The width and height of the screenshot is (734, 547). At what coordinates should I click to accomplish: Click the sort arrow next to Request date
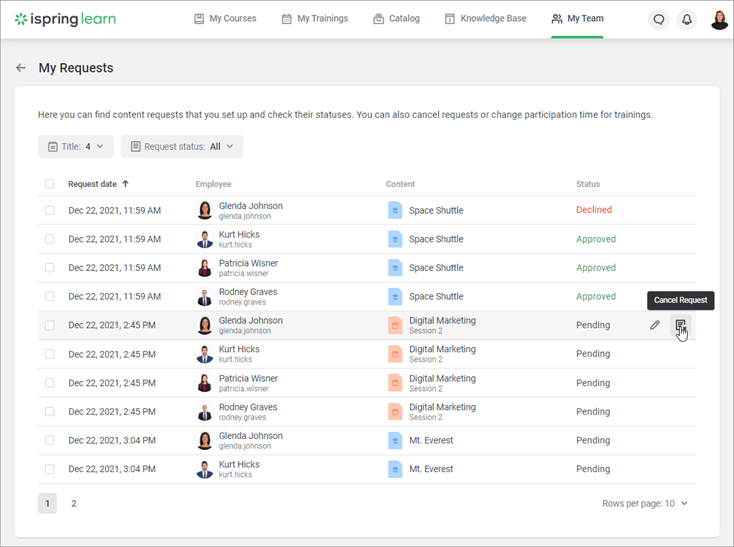[125, 184]
